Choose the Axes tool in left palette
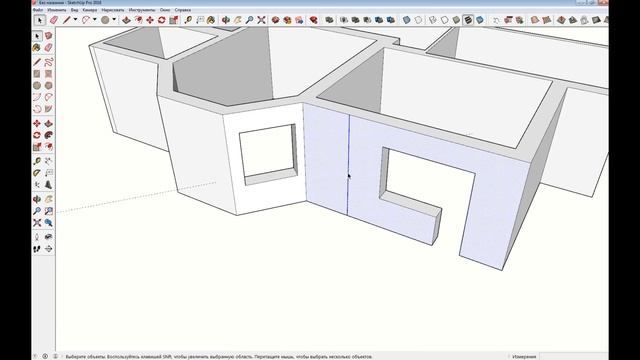640x360 pixels. (x=37, y=185)
